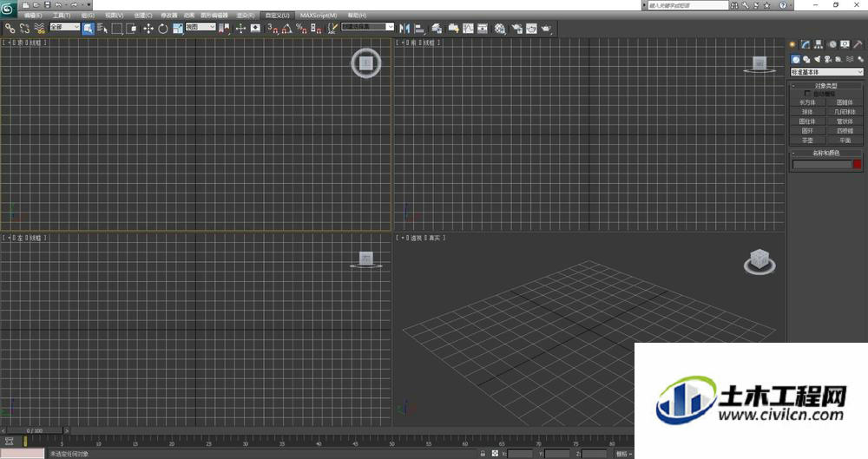The image size is (868, 459).
Task: Select the Scale tool
Action: [178, 29]
